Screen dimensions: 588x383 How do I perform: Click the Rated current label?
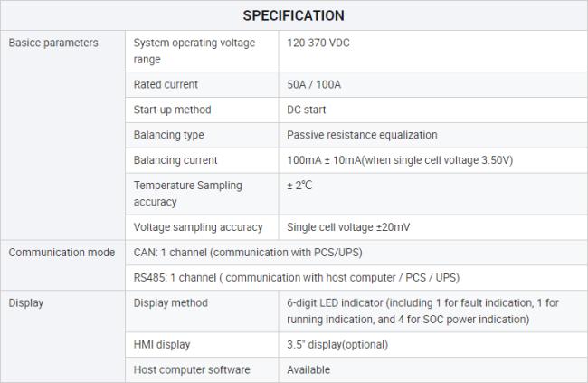coord(166,84)
